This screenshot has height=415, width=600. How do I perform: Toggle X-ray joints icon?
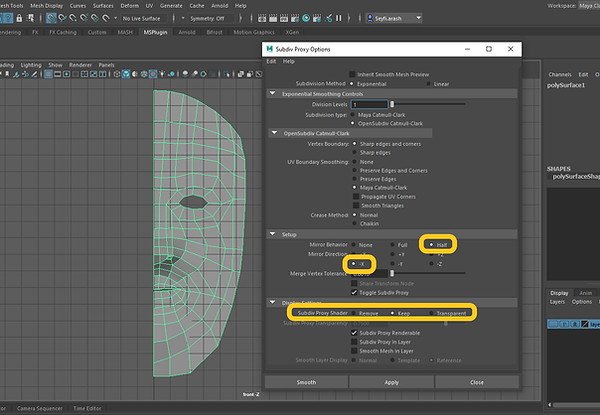pos(259,74)
